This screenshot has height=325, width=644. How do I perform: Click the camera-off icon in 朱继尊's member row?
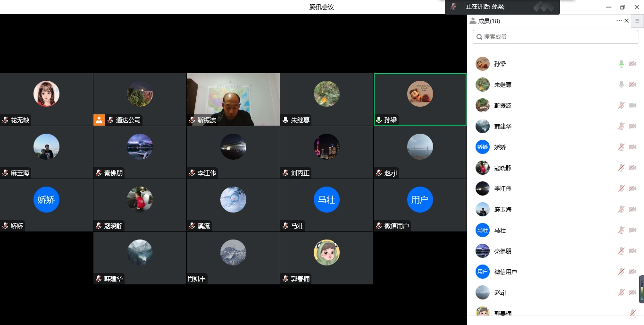pos(633,85)
